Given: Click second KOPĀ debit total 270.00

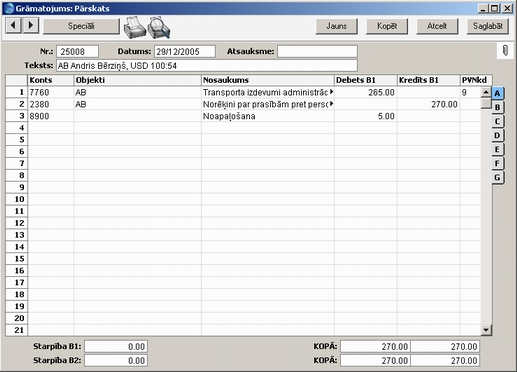Looking at the screenshot, I should (x=375, y=360).
